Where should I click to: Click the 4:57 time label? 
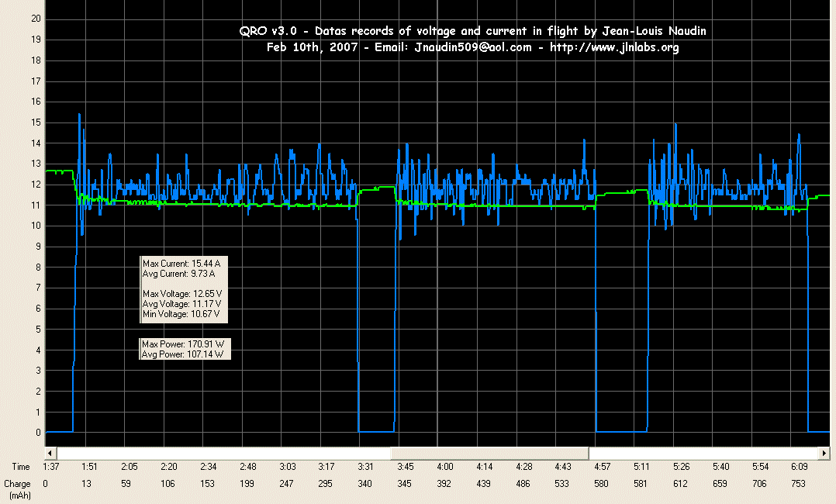pyautogui.click(x=602, y=467)
